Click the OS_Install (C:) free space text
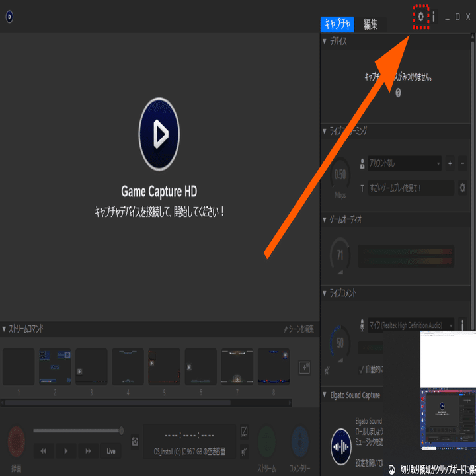Image resolution: width=476 pixels, height=476 pixels. pyautogui.click(x=190, y=452)
